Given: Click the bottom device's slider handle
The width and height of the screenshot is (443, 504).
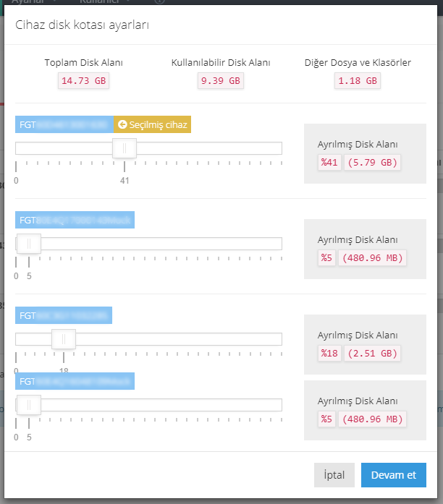Looking at the screenshot, I should 29,406.
